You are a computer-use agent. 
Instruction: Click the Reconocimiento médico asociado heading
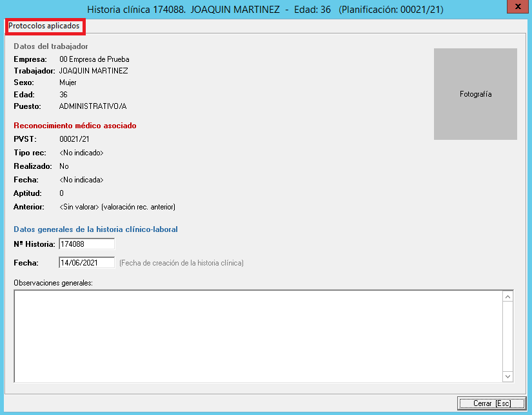[75, 126]
